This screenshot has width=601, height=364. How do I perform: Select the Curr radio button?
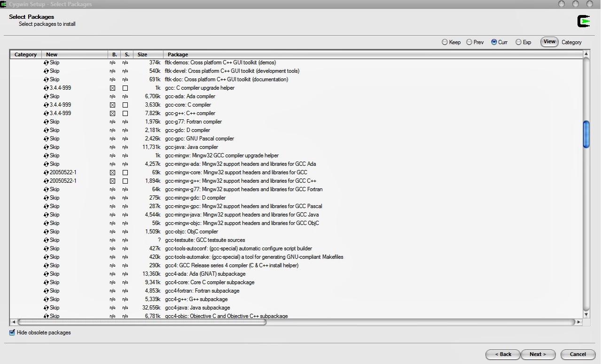[x=494, y=42]
